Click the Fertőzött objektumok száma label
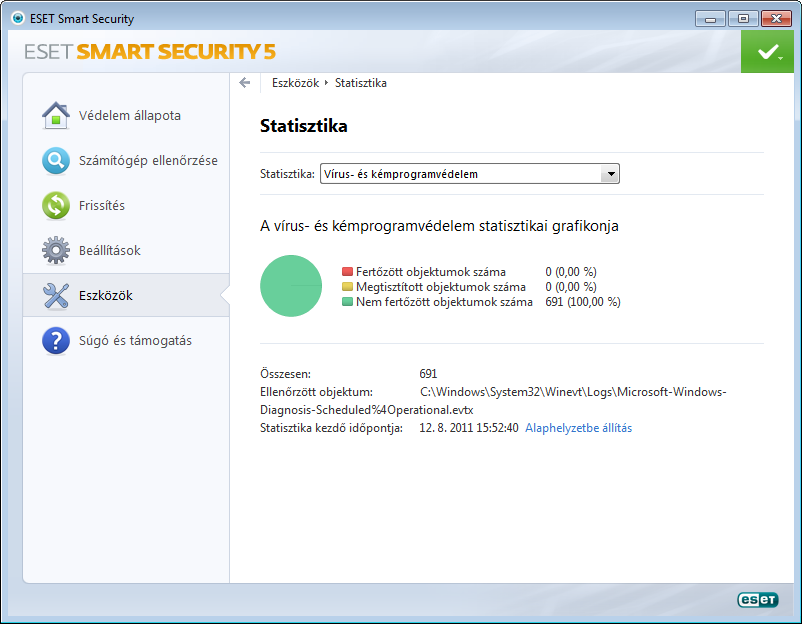 (x=431, y=272)
